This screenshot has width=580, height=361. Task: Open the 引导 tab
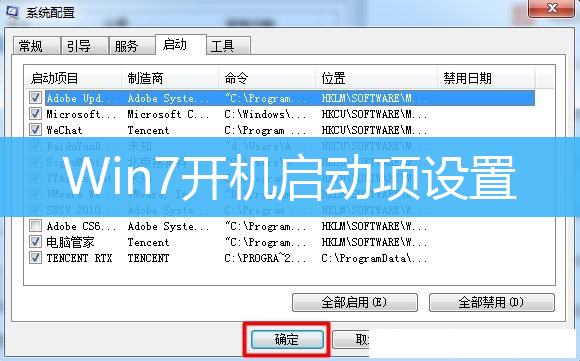click(84, 46)
